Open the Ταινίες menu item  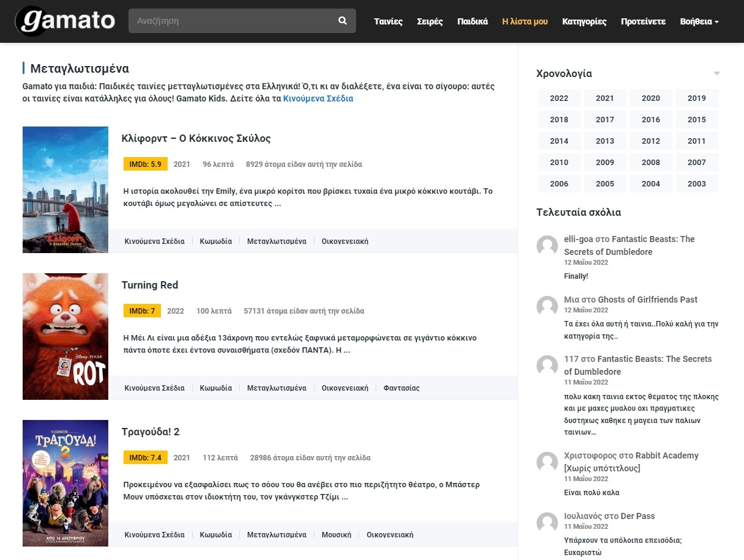click(388, 21)
